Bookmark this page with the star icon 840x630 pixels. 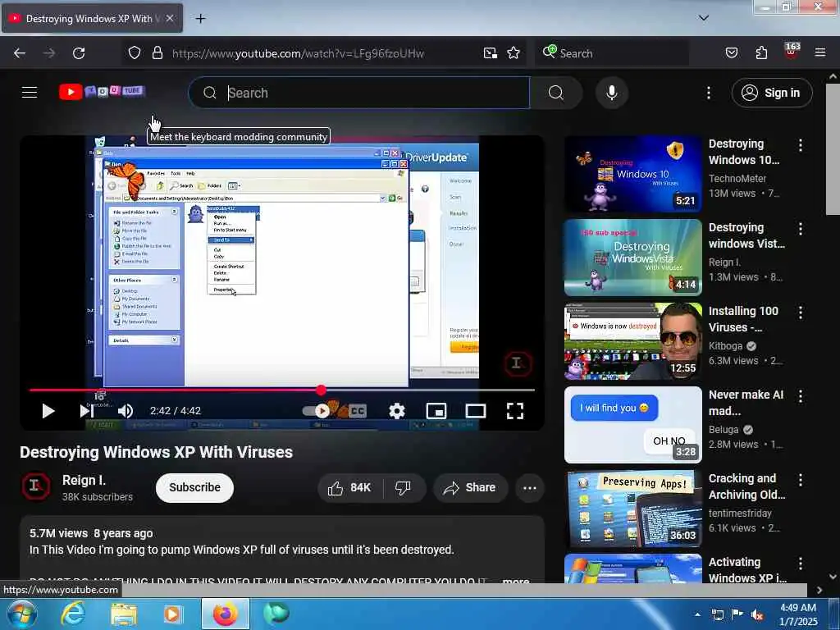[x=514, y=53]
